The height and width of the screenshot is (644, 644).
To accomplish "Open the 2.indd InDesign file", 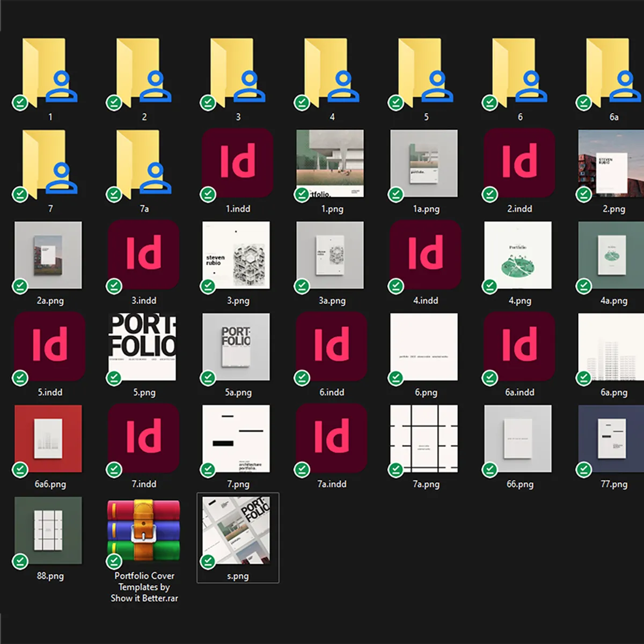I will click(x=518, y=163).
